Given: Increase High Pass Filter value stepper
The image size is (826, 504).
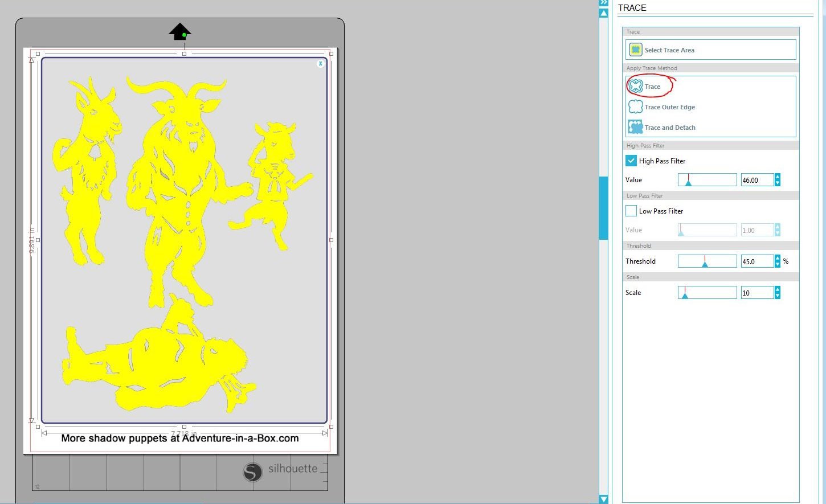Looking at the screenshot, I should [x=778, y=177].
